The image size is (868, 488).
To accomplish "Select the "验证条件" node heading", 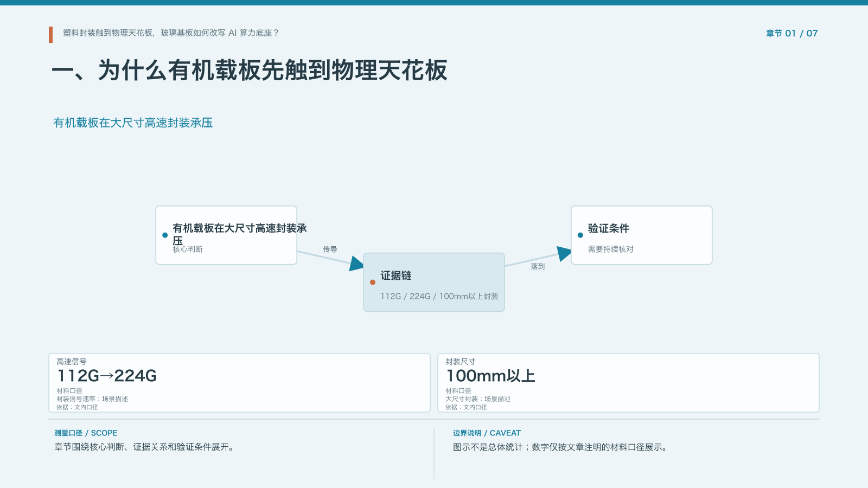I will click(x=609, y=229).
